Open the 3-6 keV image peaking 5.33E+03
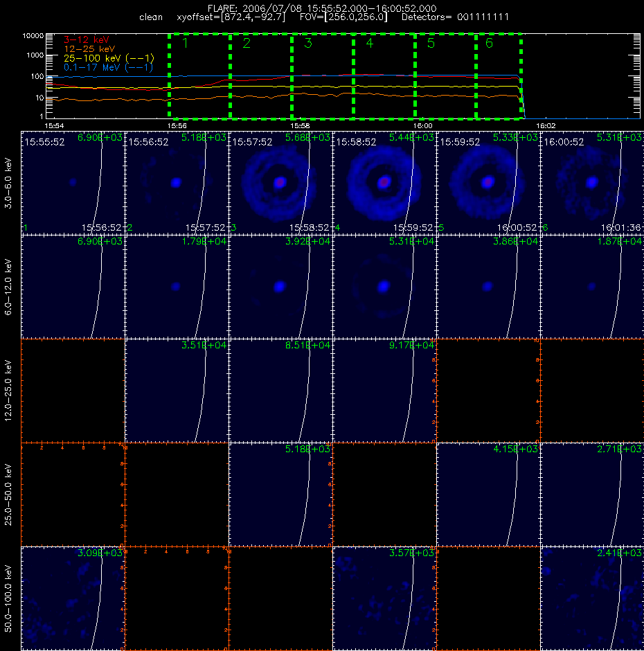Screen dimensions: 644x651 (x=488, y=183)
